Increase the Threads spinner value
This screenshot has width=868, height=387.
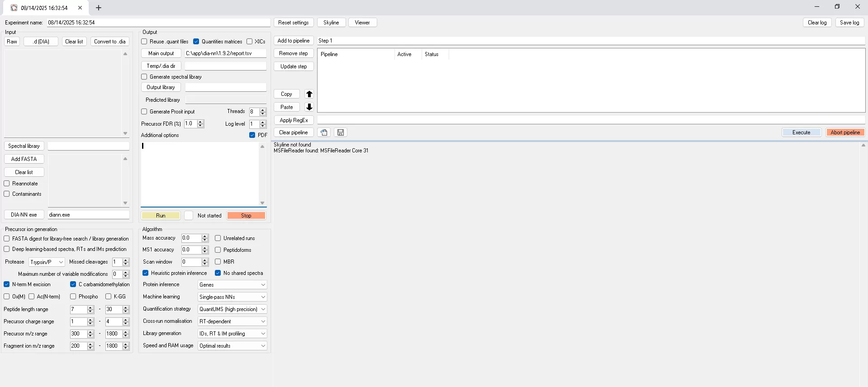click(x=263, y=109)
